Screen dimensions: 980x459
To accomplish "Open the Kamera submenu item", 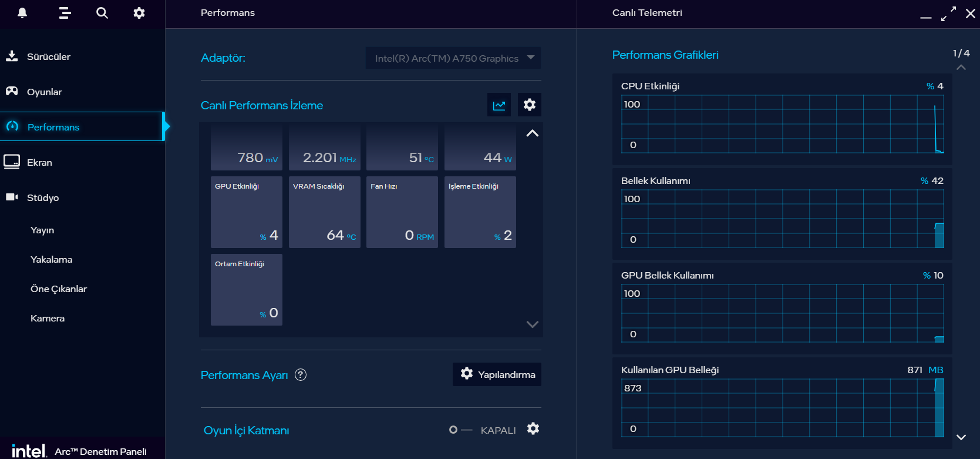I will point(48,318).
